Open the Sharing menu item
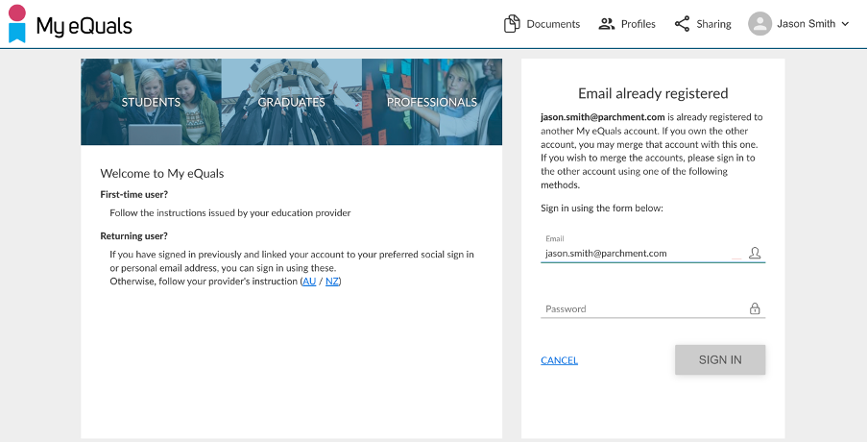Viewport: 868px width, 442px height. pyautogui.click(x=703, y=24)
